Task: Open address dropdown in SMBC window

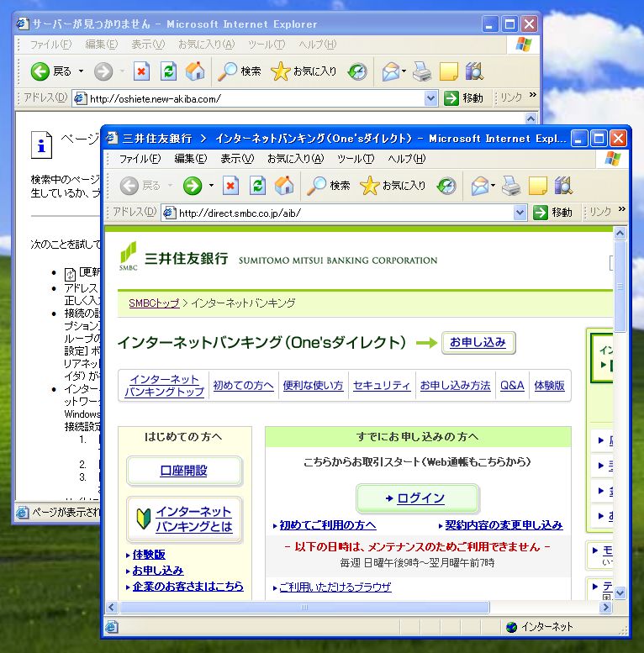Action: pyautogui.click(x=520, y=213)
